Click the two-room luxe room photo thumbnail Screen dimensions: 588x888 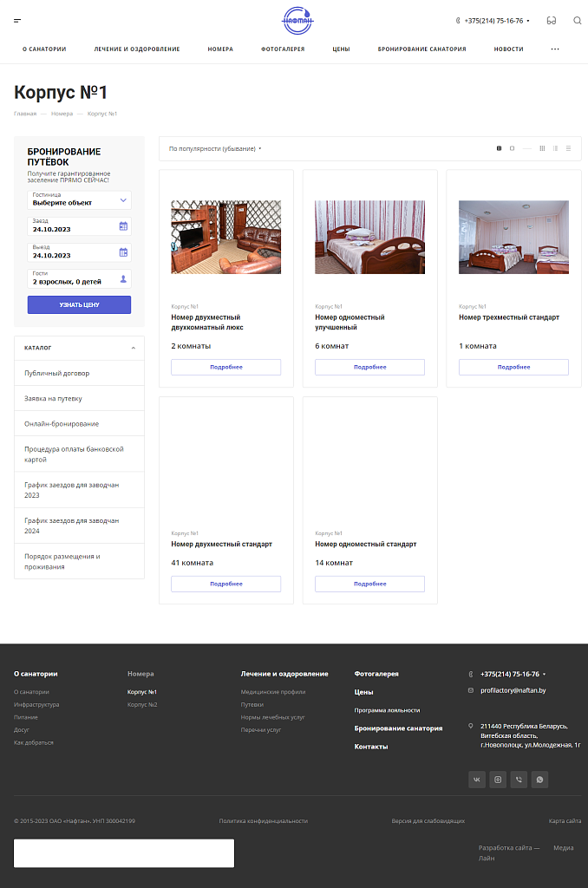coord(226,237)
